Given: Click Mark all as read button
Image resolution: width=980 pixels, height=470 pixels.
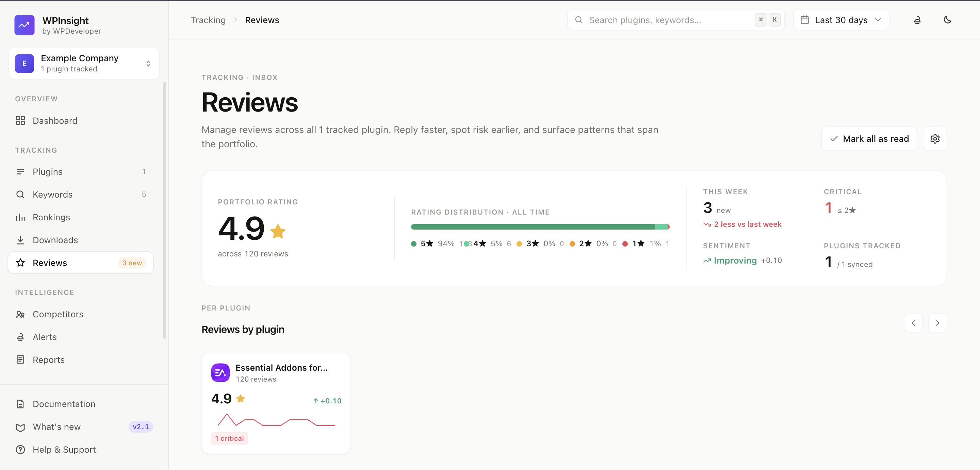Looking at the screenshot, I should (x=869, y=139).
